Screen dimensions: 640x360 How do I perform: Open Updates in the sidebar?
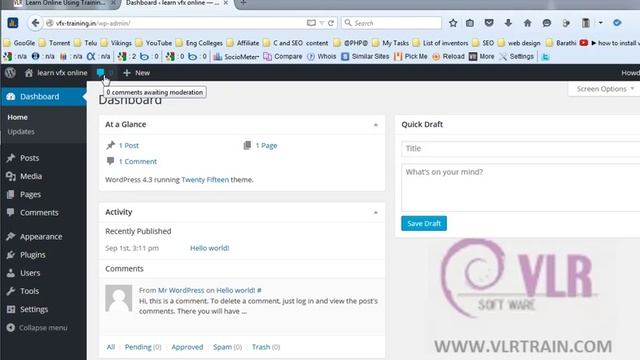click(x=21, y=131)
